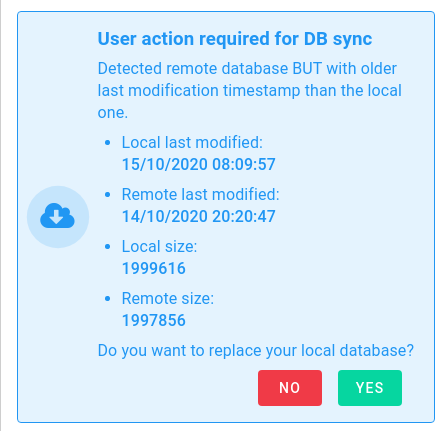Select the 'Local last modified:' label

(x=192, y=142)
